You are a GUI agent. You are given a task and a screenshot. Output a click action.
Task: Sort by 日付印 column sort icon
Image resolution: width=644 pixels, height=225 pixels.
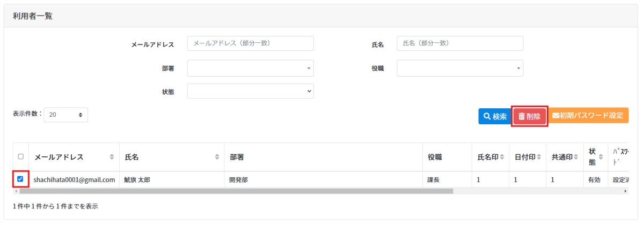[x=539, y=157]
